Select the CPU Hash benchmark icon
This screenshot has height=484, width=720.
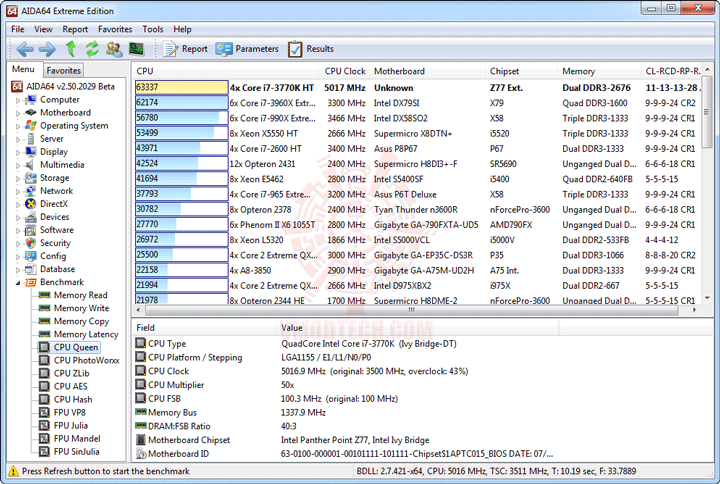click(45, 400)
